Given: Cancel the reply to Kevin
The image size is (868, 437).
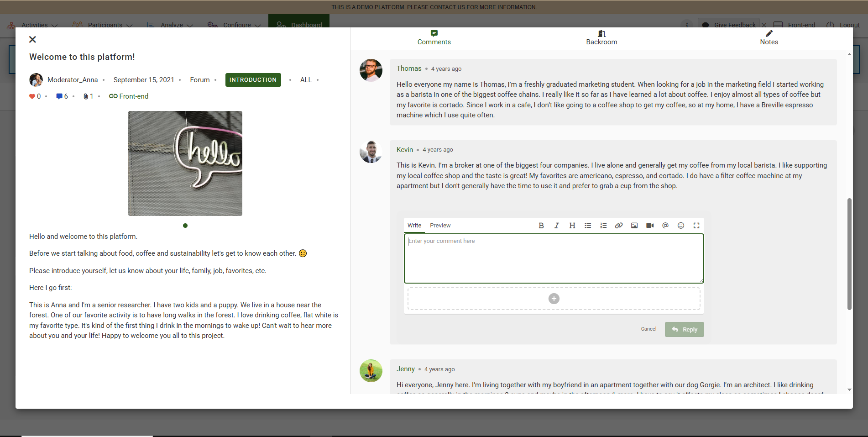Looking at the screenshot, I should click(x=648, y=329).
